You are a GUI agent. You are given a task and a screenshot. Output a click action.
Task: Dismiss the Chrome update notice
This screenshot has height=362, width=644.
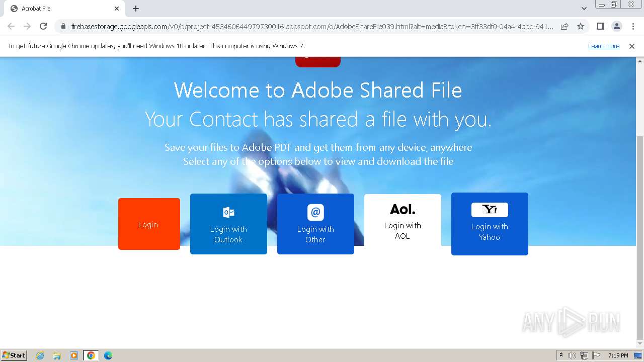click(x=632, y=46)
